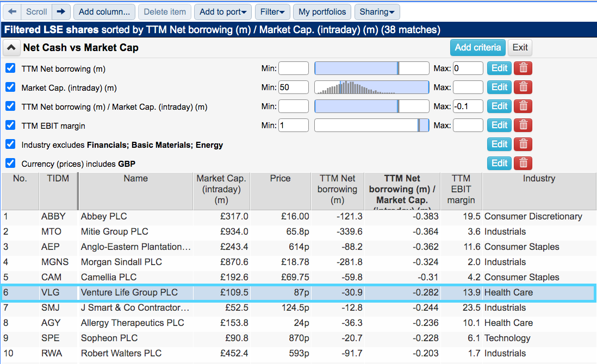Sort by Market Cap. (intraday) column header
Screen dimensions: 597x364
[221, 191]
